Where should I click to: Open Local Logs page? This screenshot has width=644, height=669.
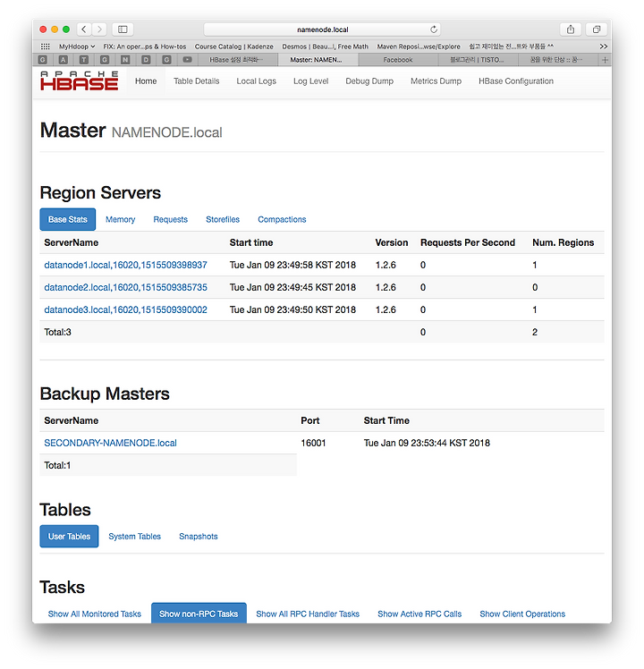257,81
